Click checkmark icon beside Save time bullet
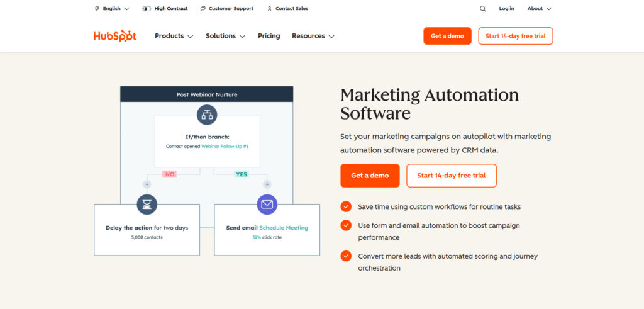The width and height of the screenshot is (644, 309). point(346,206)
